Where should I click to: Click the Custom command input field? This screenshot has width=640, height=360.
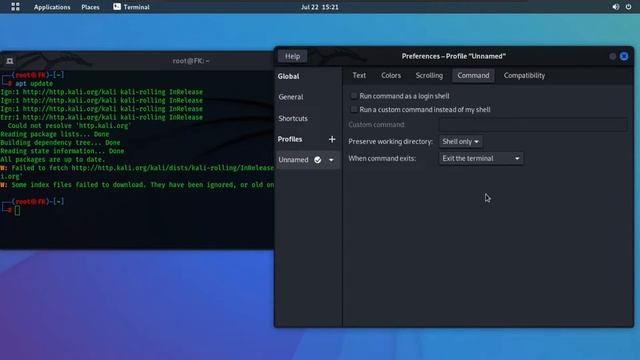(x=533, y=124)
